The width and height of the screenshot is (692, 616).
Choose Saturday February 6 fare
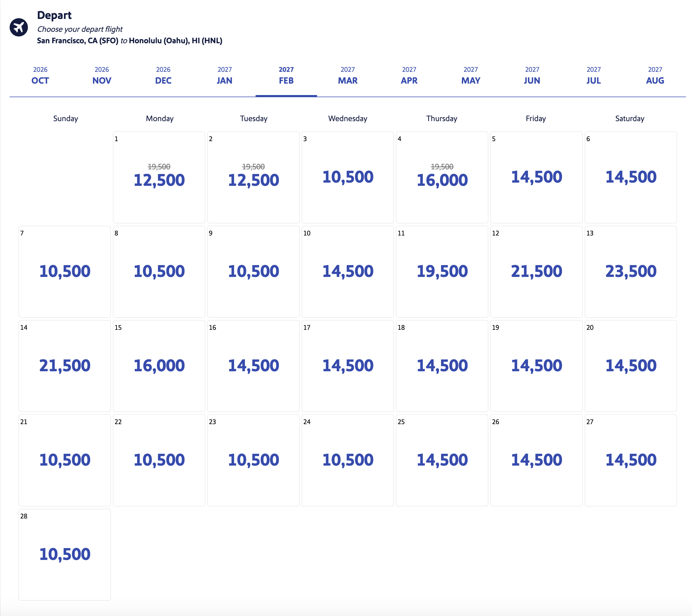tap(631, 178)
